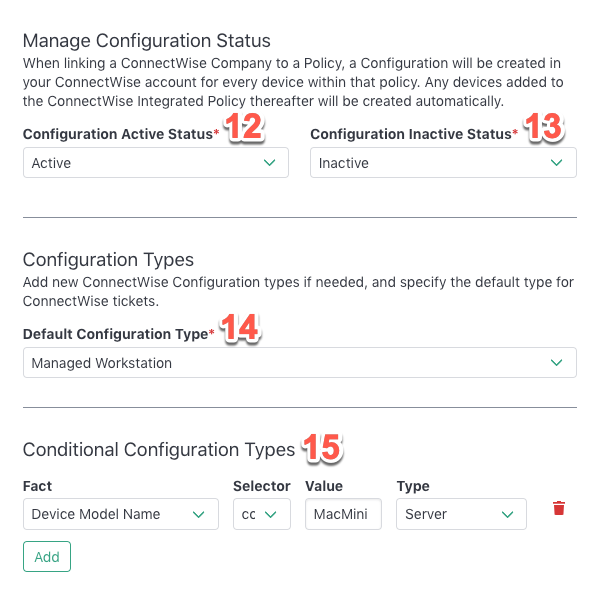Open the Fact dropdown showing Device Model Name
This screenshot has width=604, height=594.
[x=121, y=514]
